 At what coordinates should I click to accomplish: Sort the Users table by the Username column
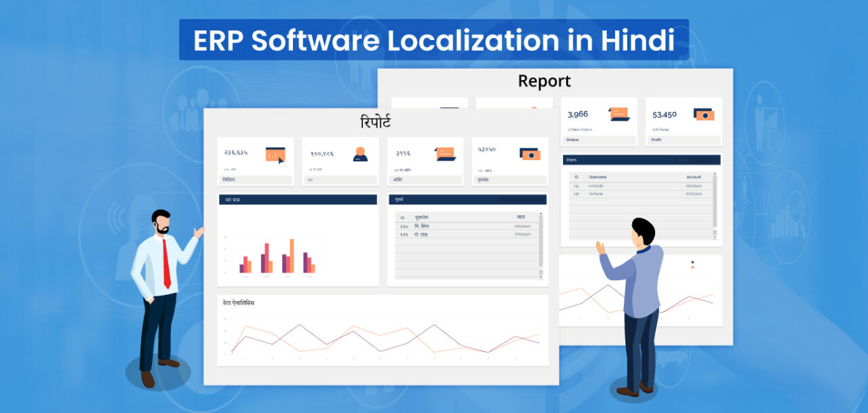click(x=597, y=176)
